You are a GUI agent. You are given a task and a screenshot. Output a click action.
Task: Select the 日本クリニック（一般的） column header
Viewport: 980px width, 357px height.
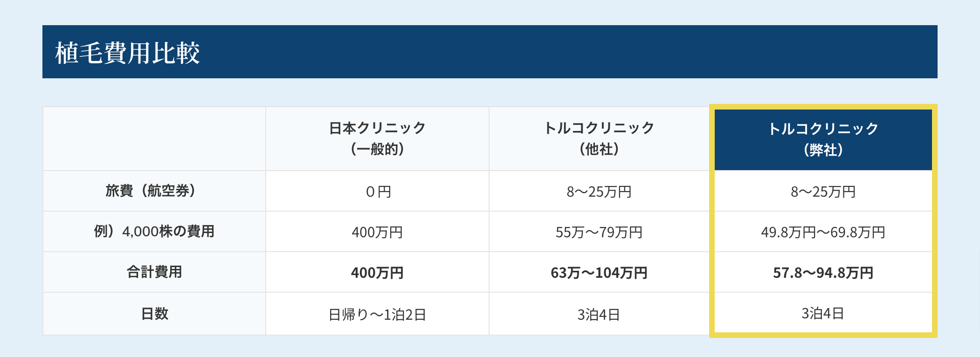pos(377,138)
